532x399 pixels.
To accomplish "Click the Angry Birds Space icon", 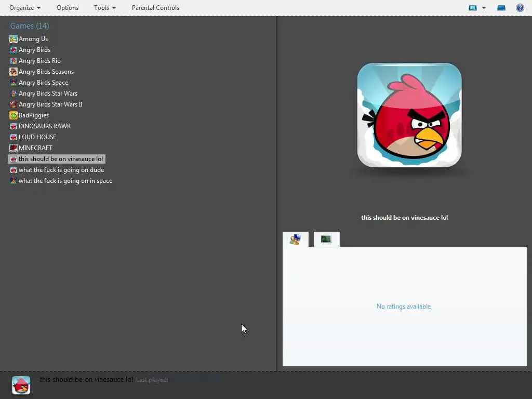I will click(x=13, y=83).
